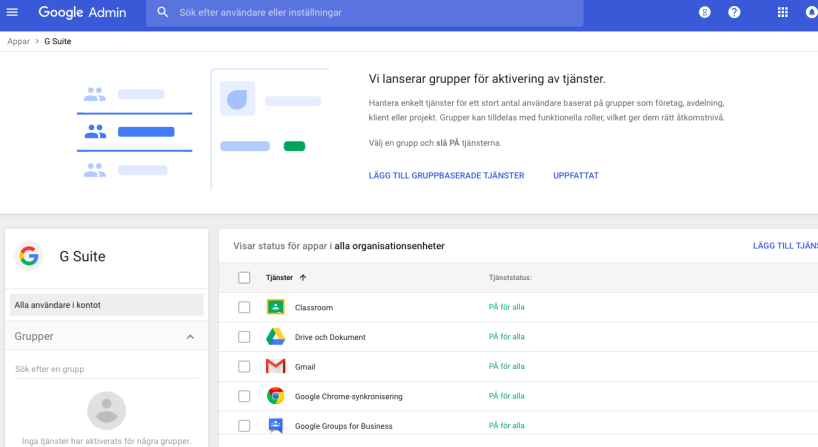The height and width of the screenshot is (447, 818).
Task: Open Google Chrome-synkronisering service
Action: tap(348, 397)
